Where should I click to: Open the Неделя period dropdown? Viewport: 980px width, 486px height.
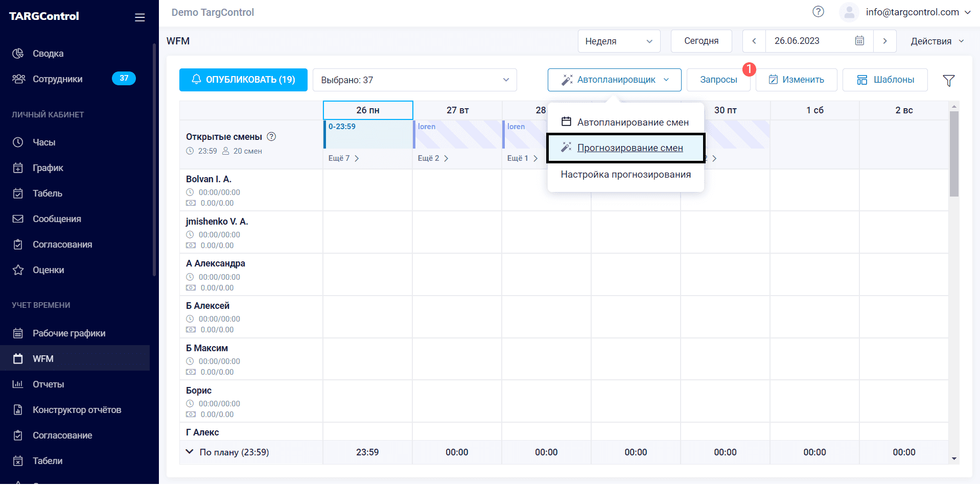618,41
